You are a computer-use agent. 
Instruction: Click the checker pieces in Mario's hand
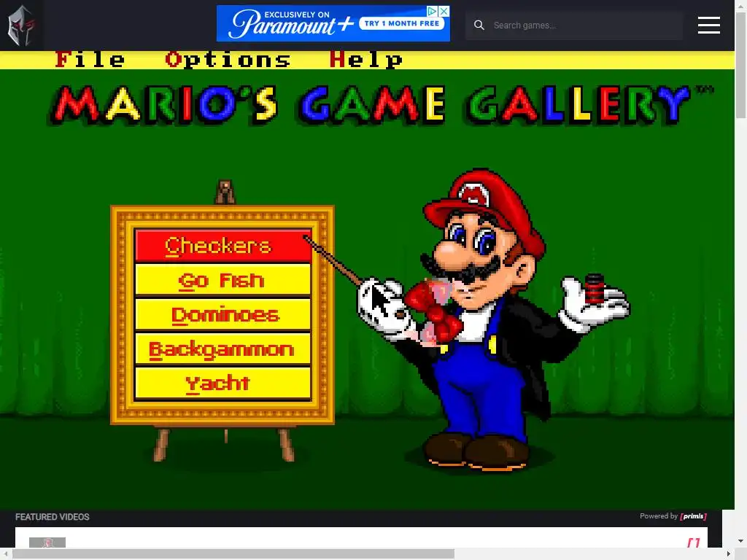594,287
